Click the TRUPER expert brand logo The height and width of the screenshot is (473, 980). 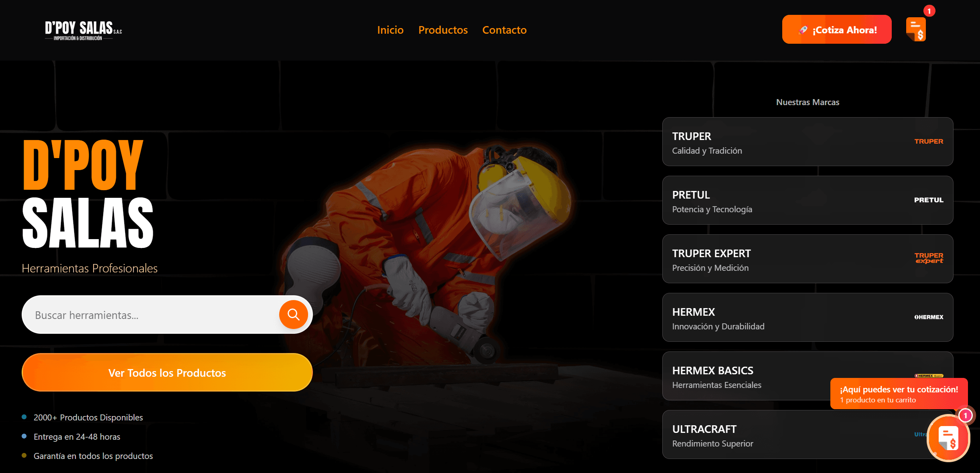click(929, 258)
